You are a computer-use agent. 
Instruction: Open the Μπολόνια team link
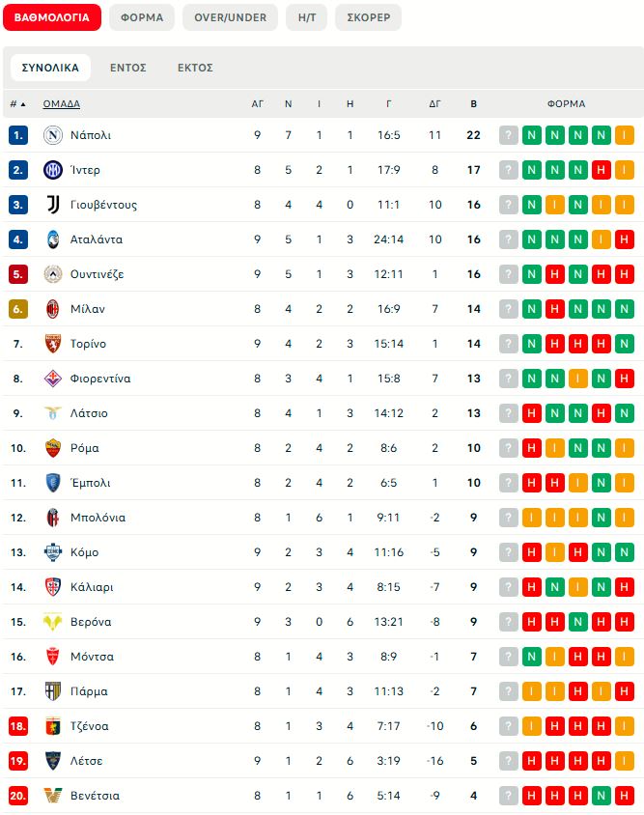click(98, 518)
